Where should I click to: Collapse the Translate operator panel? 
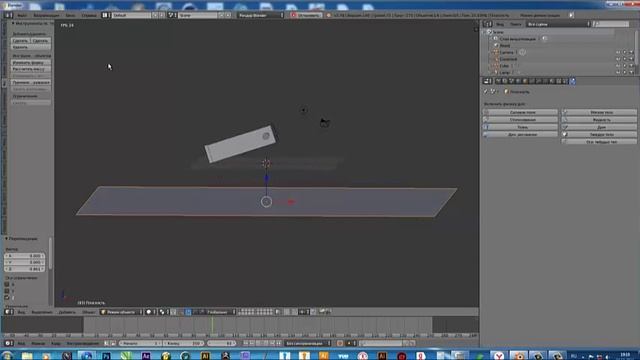pos(7,238)
